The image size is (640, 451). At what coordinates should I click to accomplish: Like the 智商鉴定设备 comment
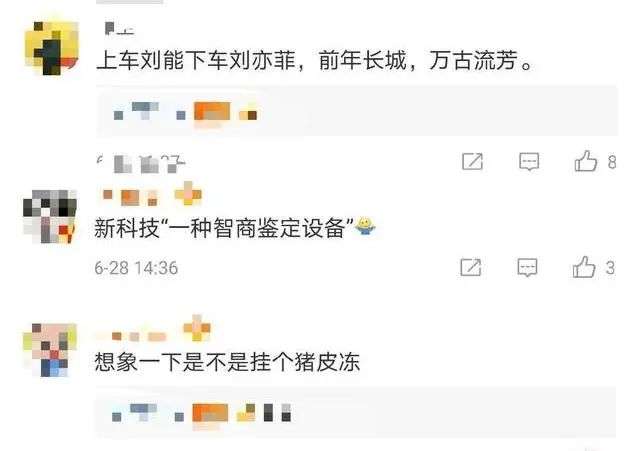point(584,267)
